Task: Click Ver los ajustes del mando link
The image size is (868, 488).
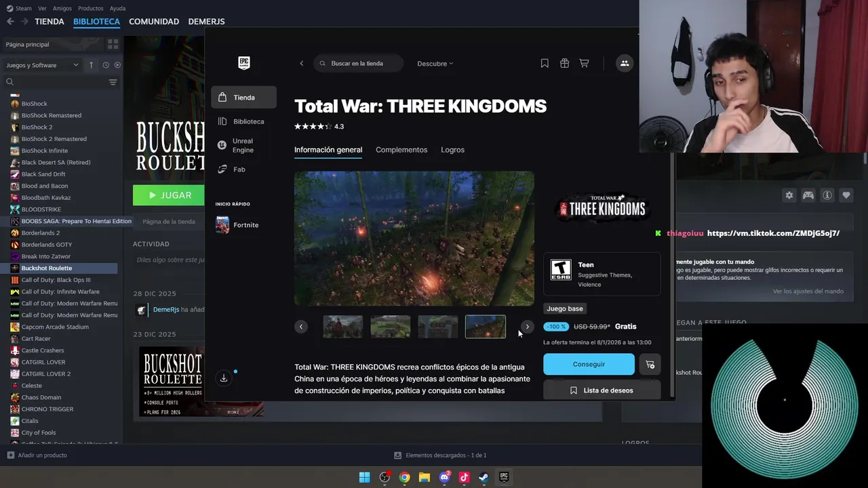Action: coord(808,291)
